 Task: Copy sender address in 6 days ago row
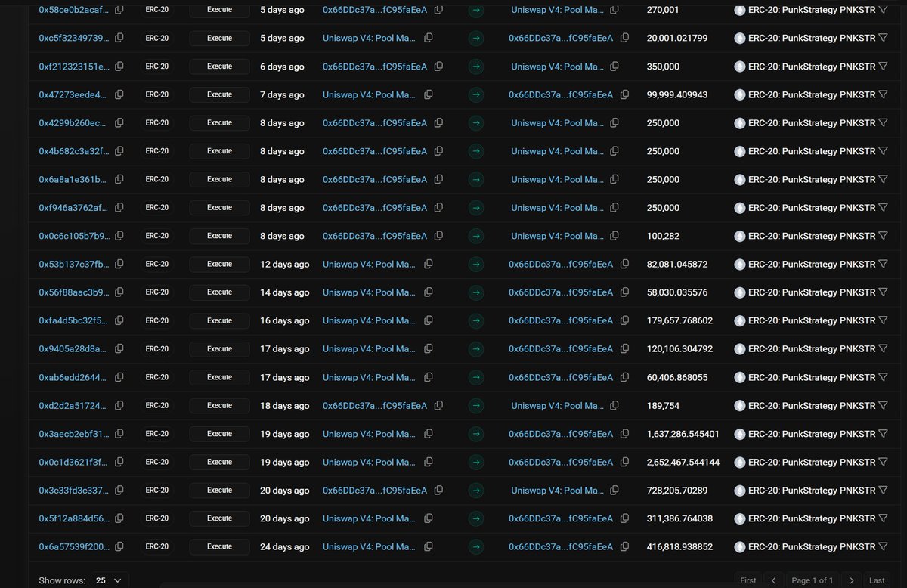pos(439,67)
